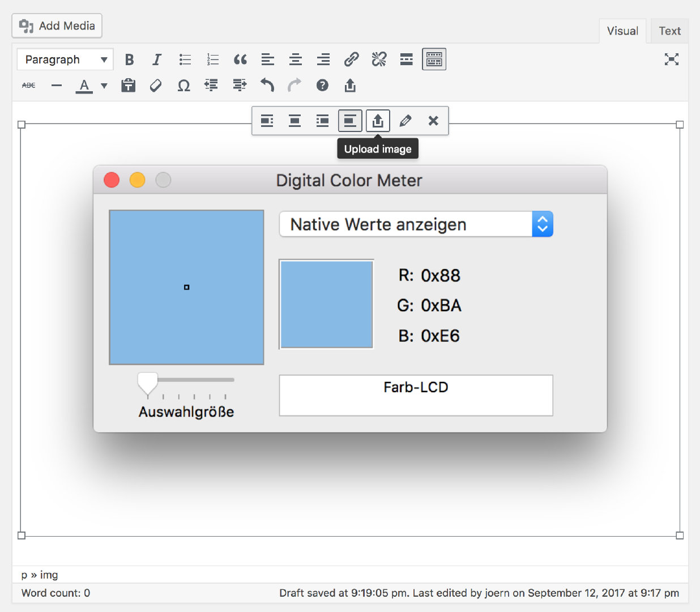Viewport: 700px width, 612px height.
Task: Remove the image with X icon
Action: [433, 121]
